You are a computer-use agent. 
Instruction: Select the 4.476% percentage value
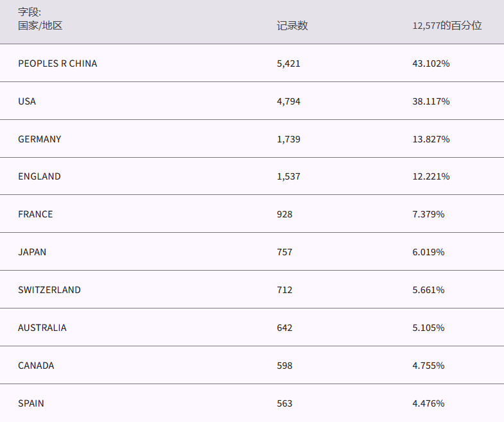pyautogui.click(x=428, y=403)
